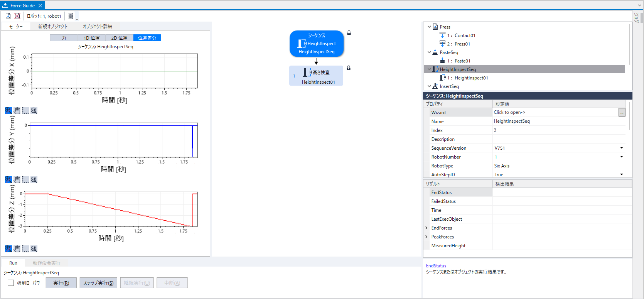Select HeightInspect01 in the sequence tree
The image size is (644, 299).
(471, 78)
